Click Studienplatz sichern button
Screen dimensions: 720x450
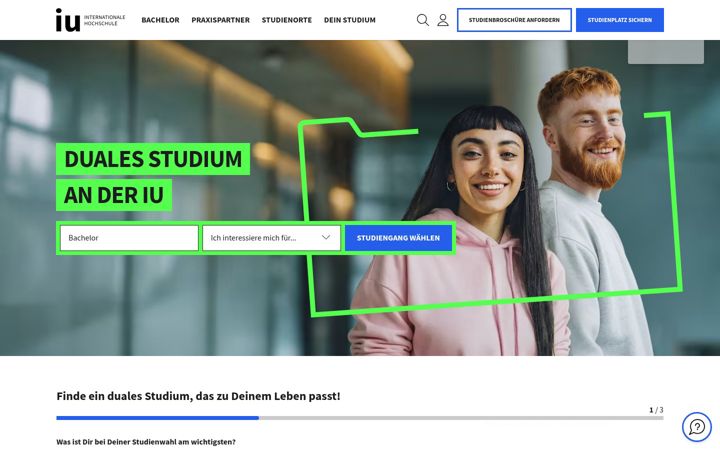tap(619, 20)
